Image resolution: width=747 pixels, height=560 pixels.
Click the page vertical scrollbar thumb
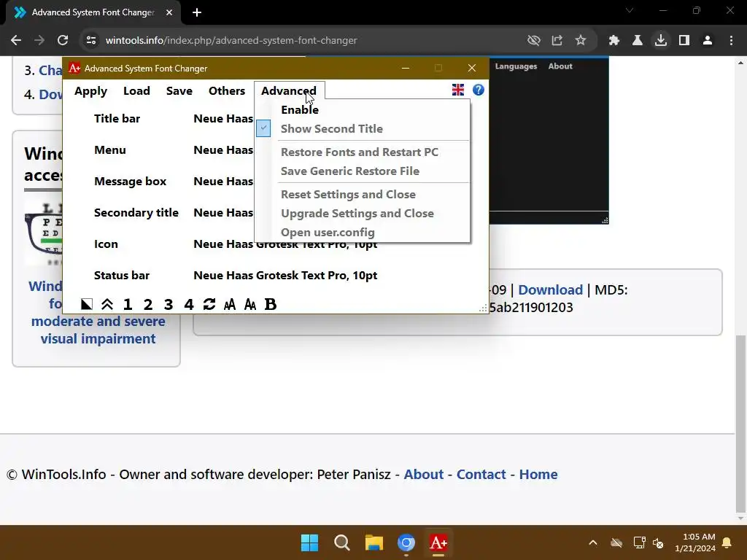tap(740, 424)
